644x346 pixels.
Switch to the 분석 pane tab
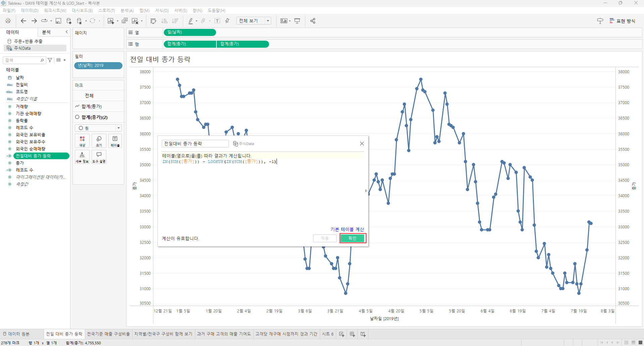pyautogui.click(x=46, y=32)
